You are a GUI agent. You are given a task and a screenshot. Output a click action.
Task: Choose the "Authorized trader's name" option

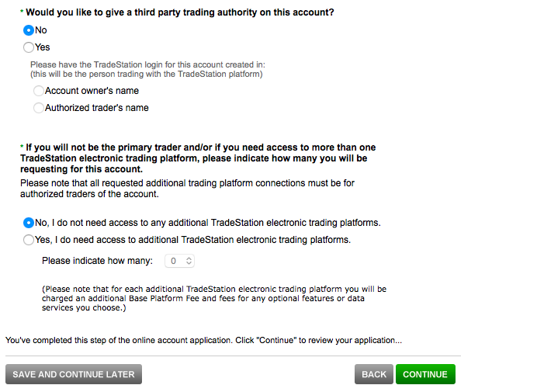click(x=39, y=108)
